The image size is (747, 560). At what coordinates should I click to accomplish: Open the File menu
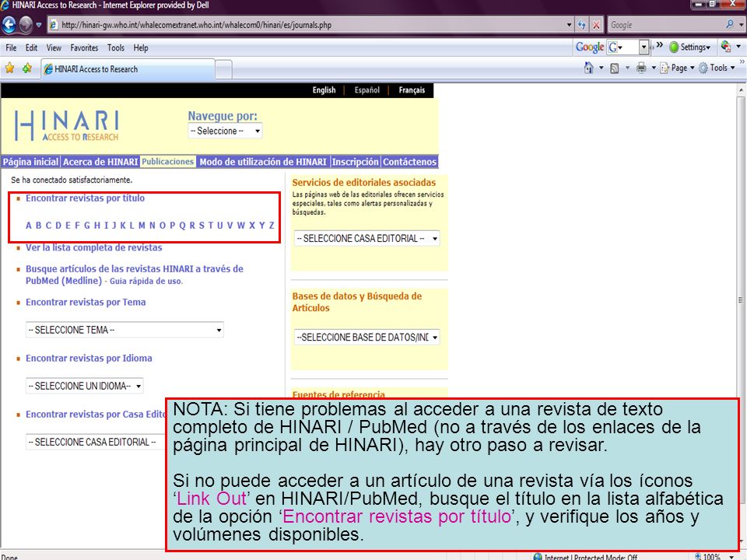coord(11,47)
